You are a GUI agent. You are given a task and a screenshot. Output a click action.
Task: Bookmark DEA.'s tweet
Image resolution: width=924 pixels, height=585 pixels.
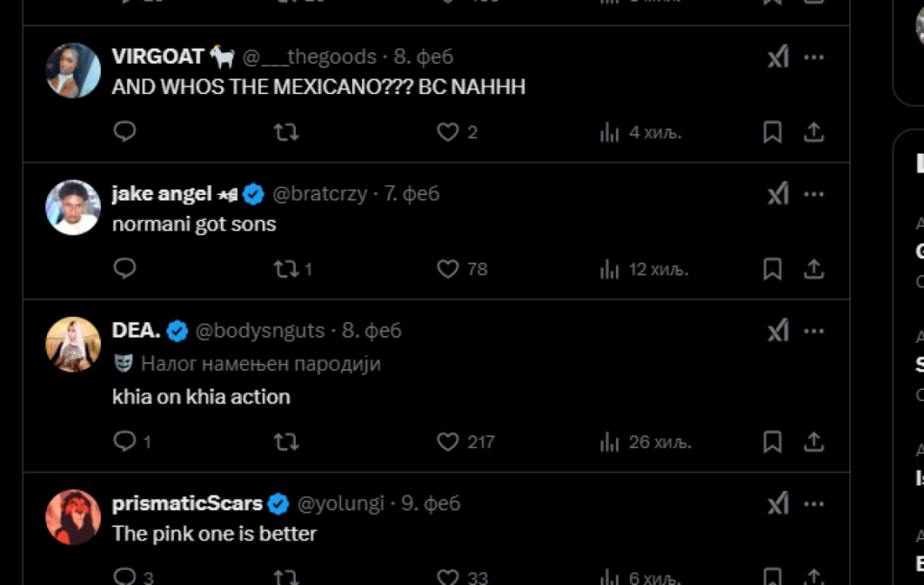tap(772, 441)
